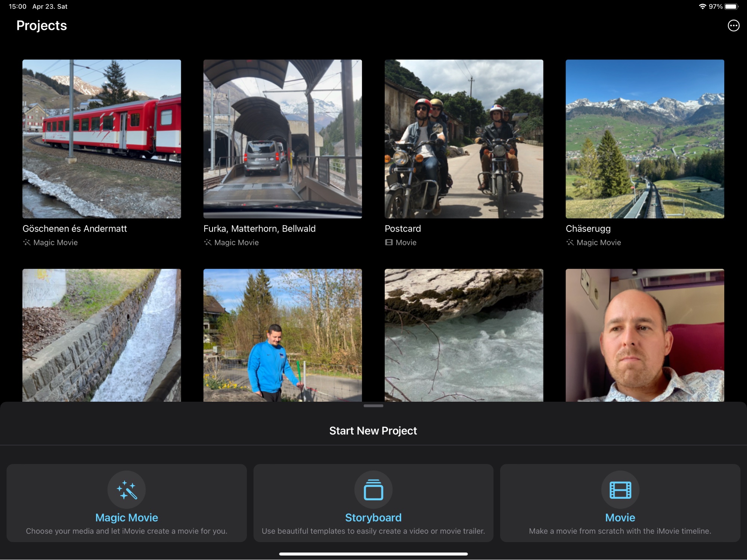Open the stone water channel project thumbnail

pos(102,335)
